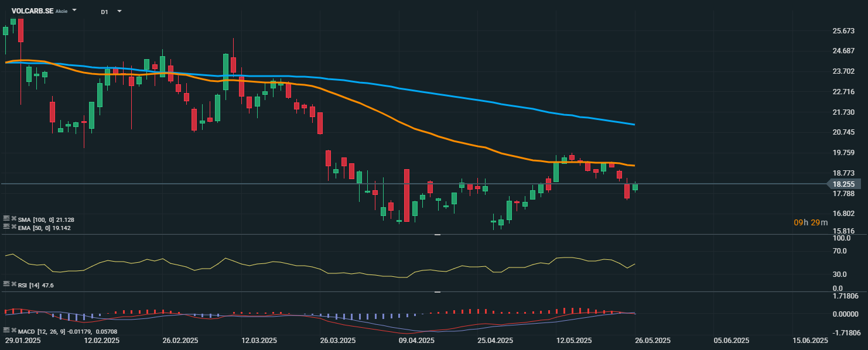Screen dimensions: 868x350
Task: Click the 19.759 price axis label
Action: click(x=843, y=153)
